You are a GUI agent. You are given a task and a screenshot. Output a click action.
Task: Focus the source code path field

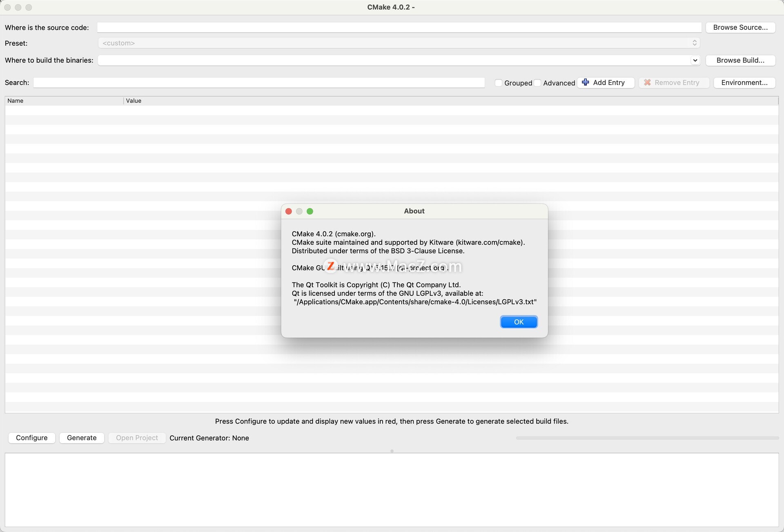pos(399,27)
